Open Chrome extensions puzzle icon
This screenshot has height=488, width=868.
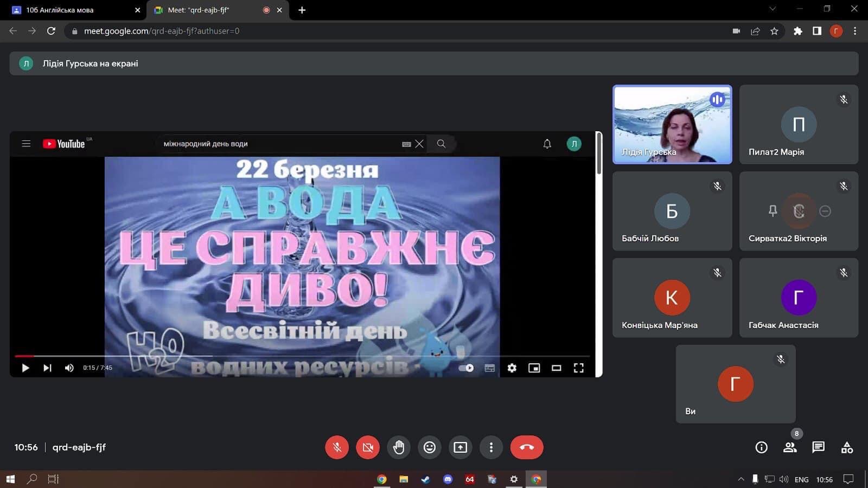click(797, 31)
